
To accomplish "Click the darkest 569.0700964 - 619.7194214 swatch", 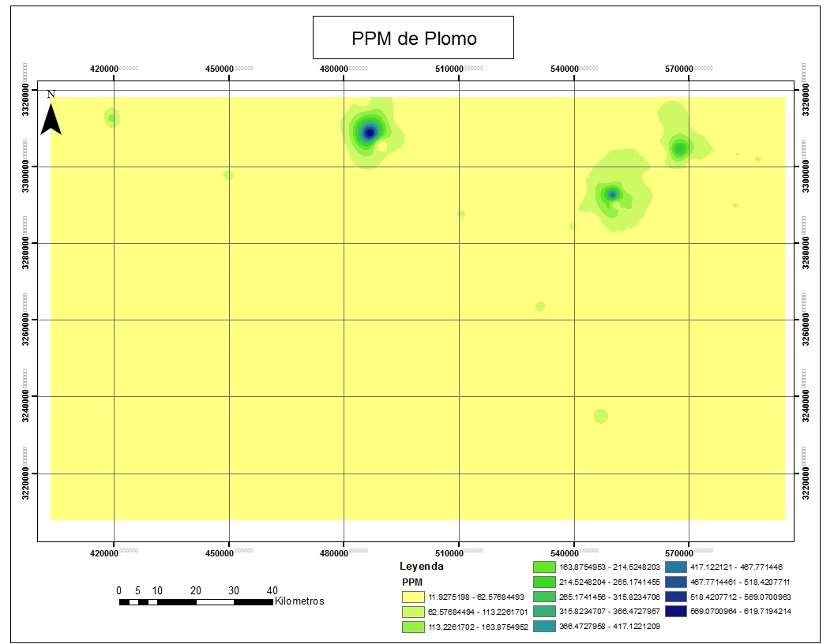I will click(676, 612).
